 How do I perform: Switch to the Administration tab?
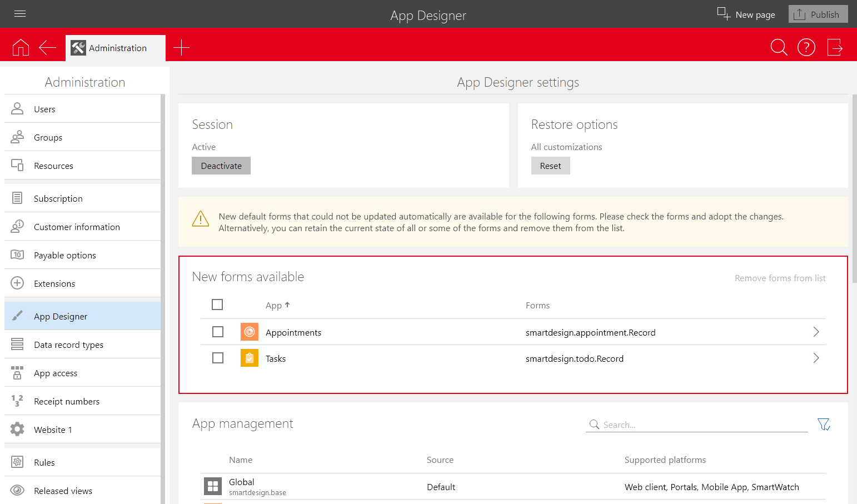coord(116,48)
